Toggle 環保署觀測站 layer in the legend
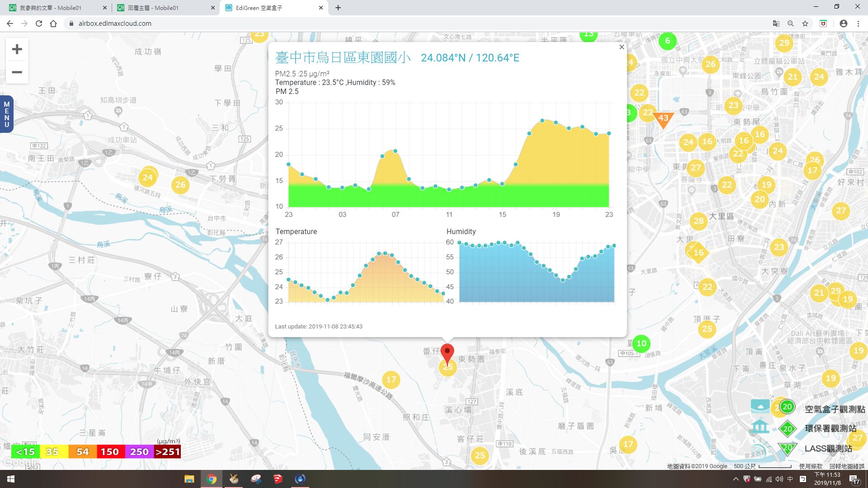Viewport: 868px width, 488px height. 830,428
